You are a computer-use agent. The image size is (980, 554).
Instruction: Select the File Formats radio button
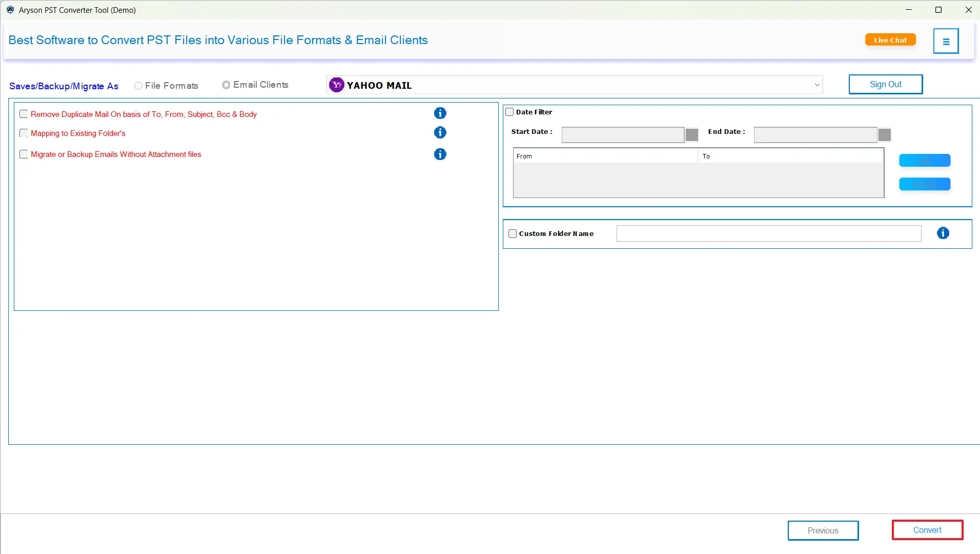(x=138, y=86)
